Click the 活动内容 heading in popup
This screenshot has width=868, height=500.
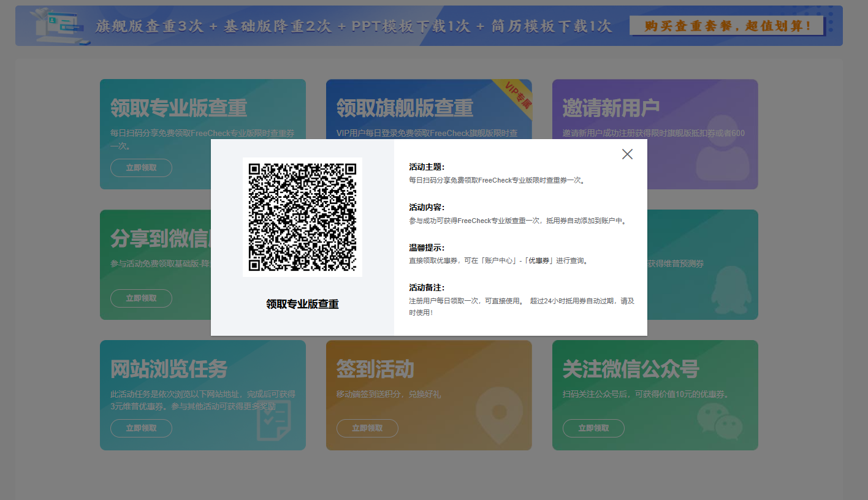[427, 208]
